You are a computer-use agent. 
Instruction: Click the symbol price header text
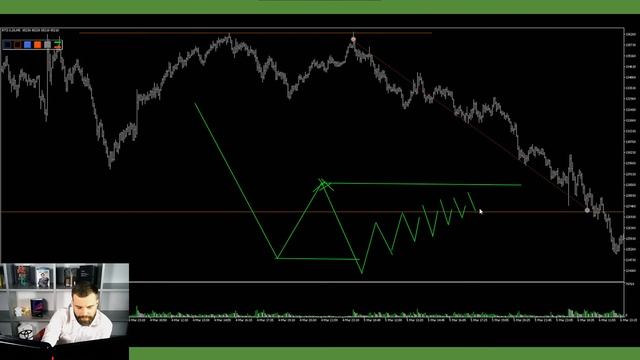coord(31,30)
